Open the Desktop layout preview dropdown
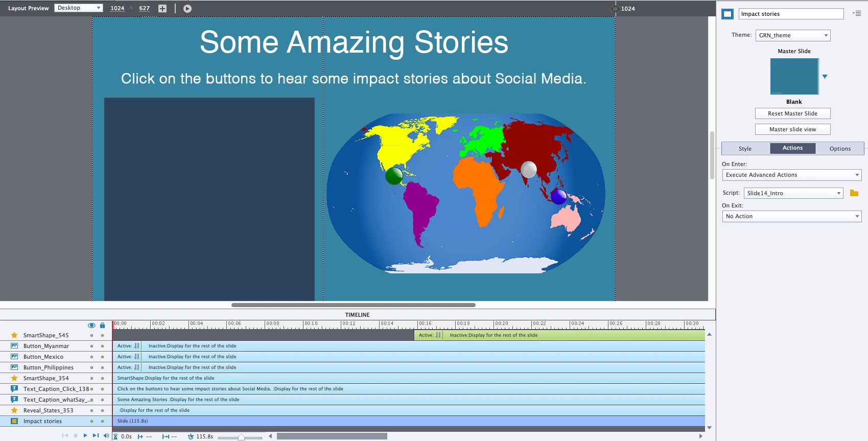The width and height of the screenshot is (868, 441). click(x=78, y=8)
